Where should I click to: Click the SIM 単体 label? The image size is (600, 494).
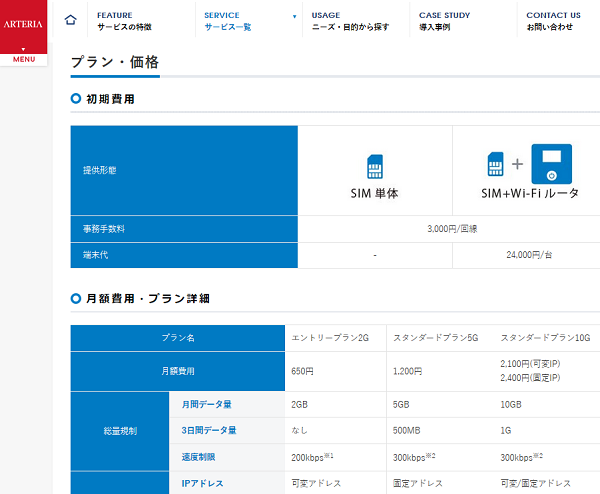pyautogui.click(x=375, y=193)
